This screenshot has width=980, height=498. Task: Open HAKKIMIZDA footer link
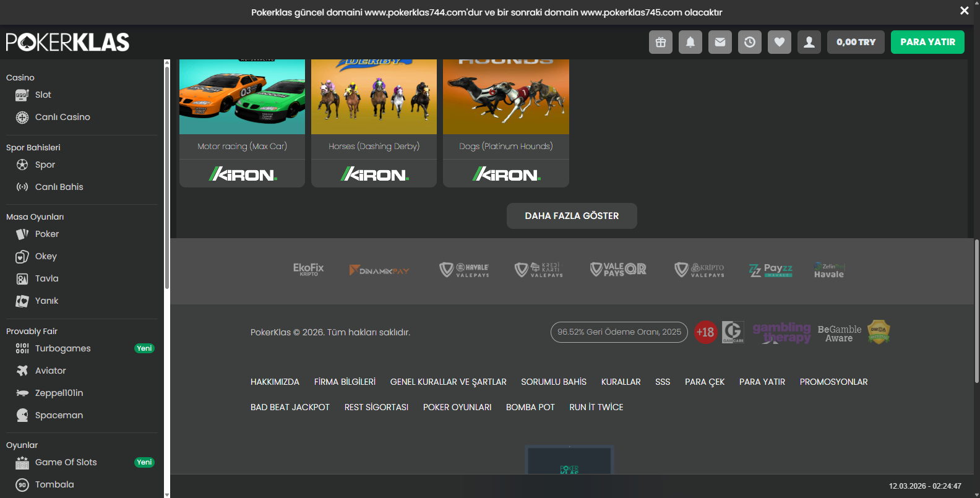coord(275,382)
